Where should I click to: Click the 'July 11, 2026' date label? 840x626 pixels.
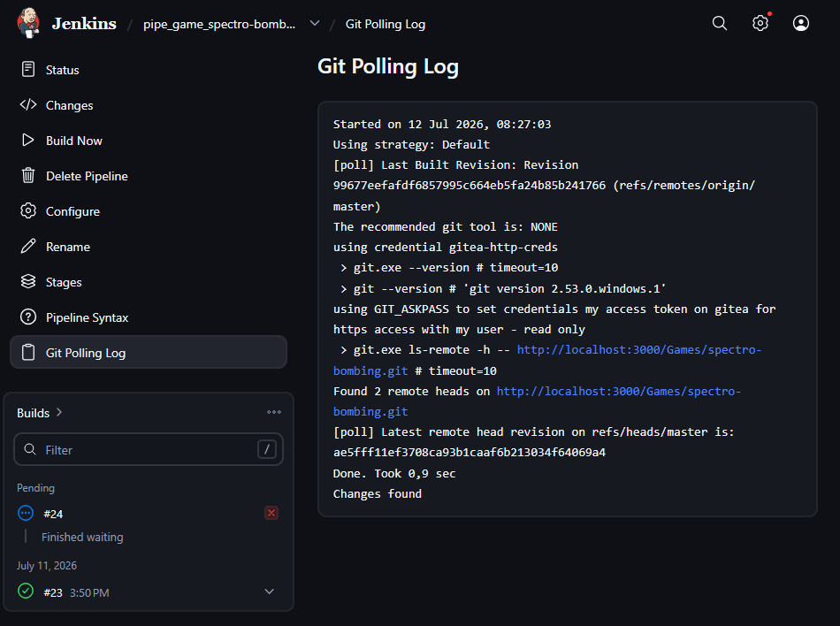tap(47, 566)
